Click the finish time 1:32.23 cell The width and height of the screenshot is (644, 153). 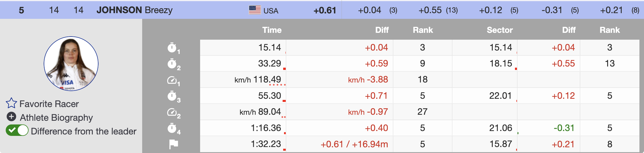click(266, 144)
